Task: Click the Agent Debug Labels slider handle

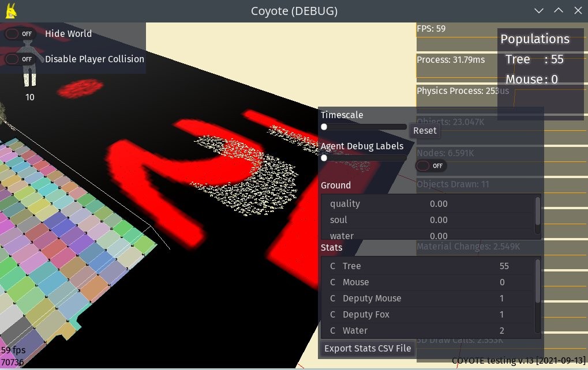Action: [324, 158]
